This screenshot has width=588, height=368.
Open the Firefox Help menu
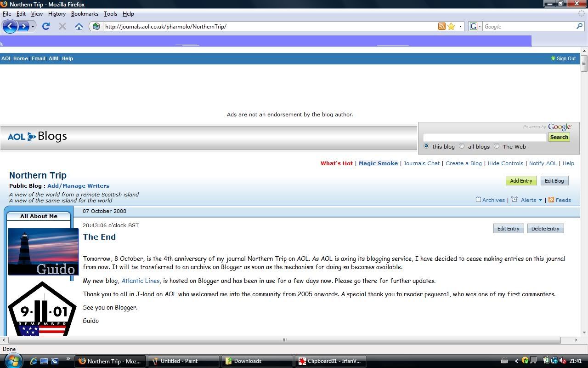(128, 14)
